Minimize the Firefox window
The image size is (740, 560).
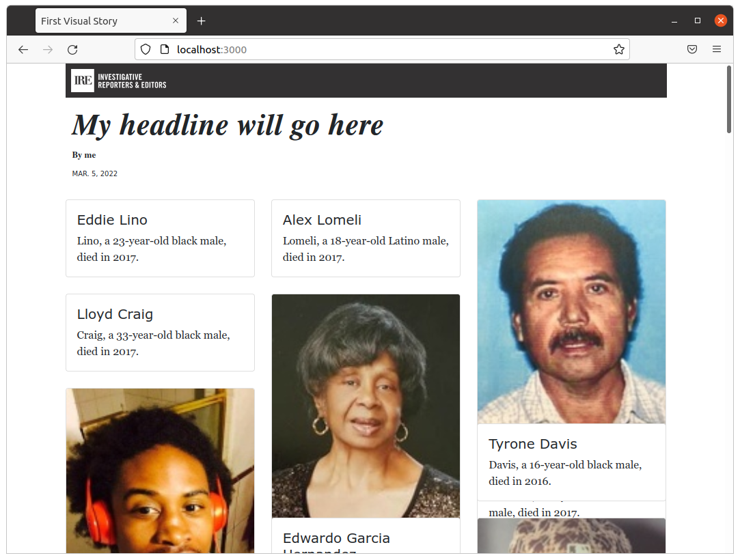[674, 20]
